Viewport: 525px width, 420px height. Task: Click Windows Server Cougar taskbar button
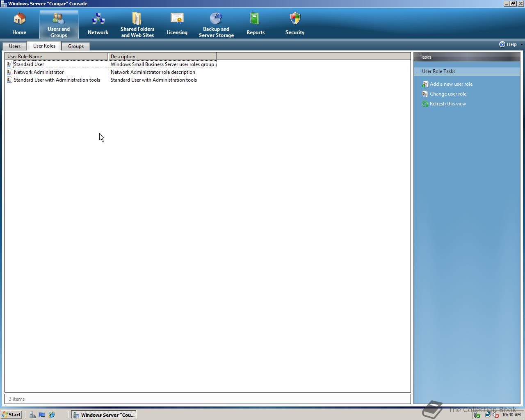point(103,415)
